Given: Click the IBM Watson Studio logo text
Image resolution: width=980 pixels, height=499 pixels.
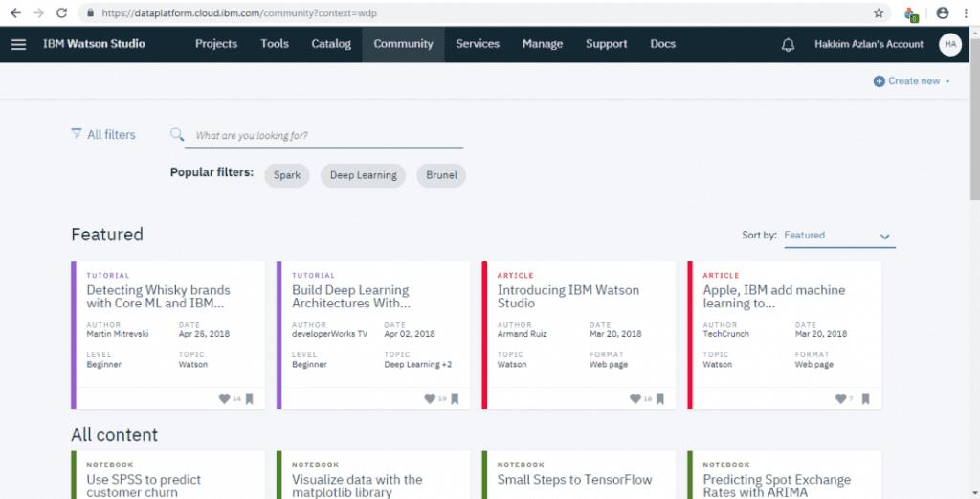Looking at the screenshot, I should click(94, 44).
